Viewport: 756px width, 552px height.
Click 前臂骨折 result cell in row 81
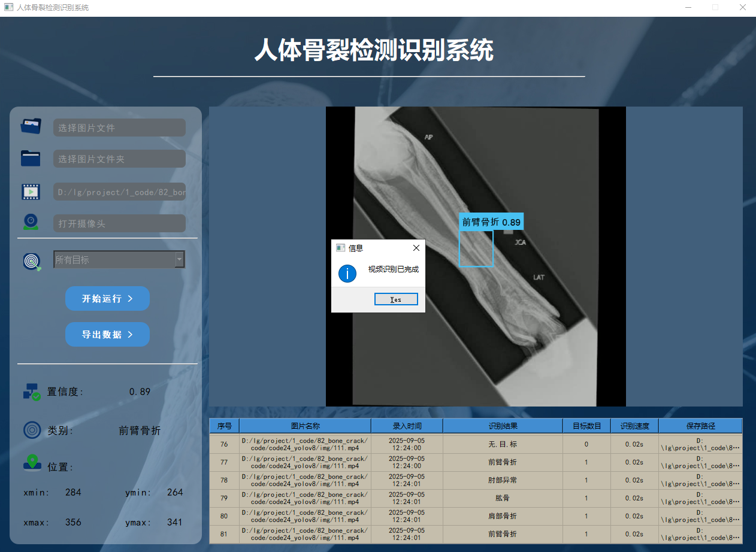[x=503, y=534]
